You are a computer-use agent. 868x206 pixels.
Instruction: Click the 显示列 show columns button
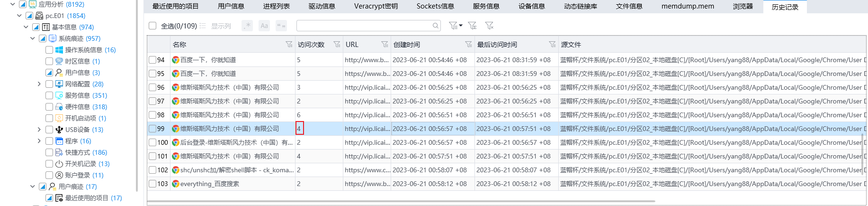(216, 26)
